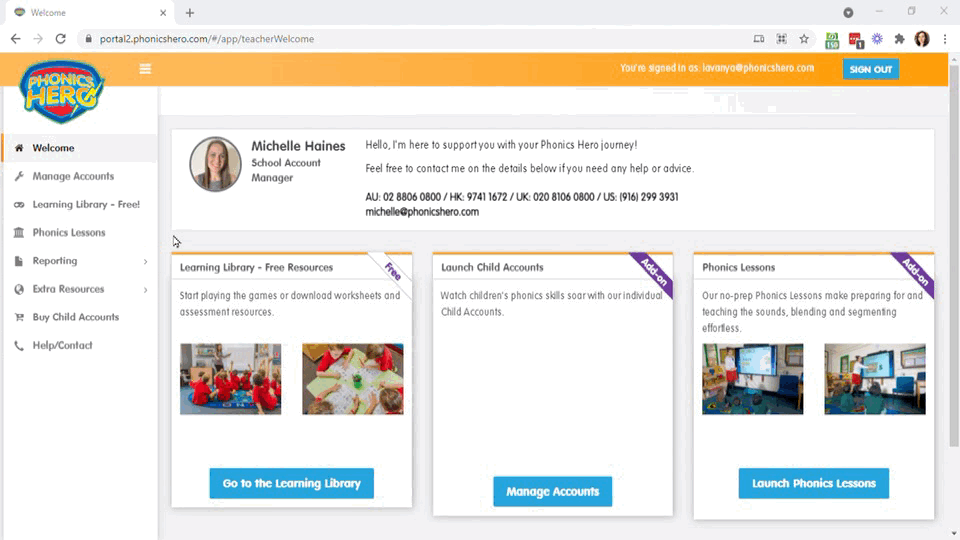Open the tab search dropdown in title bar

click(848, 12)
